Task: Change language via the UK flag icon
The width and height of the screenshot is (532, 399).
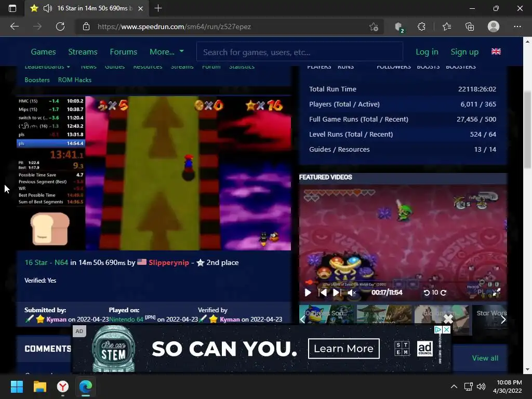Action: 496,51
